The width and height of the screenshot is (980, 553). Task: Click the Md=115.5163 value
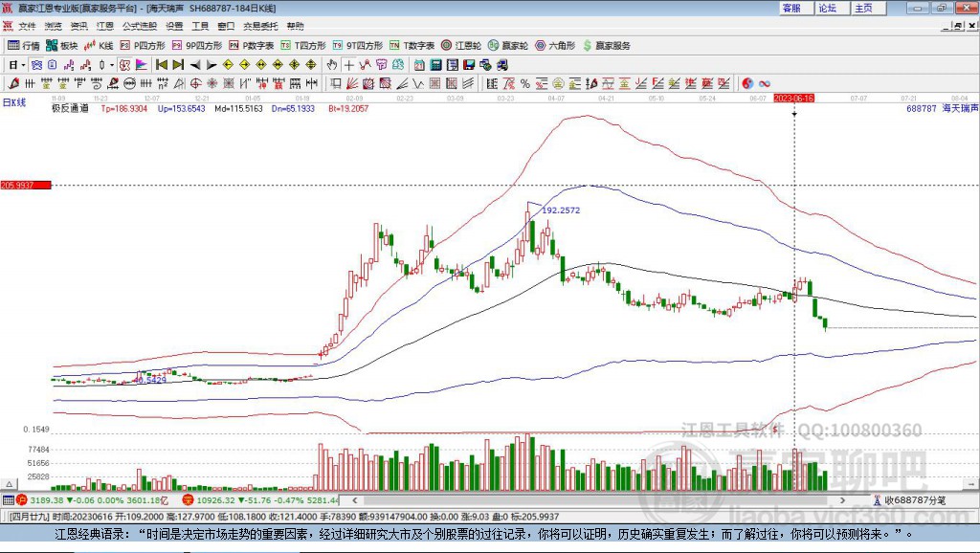(238, 109)
